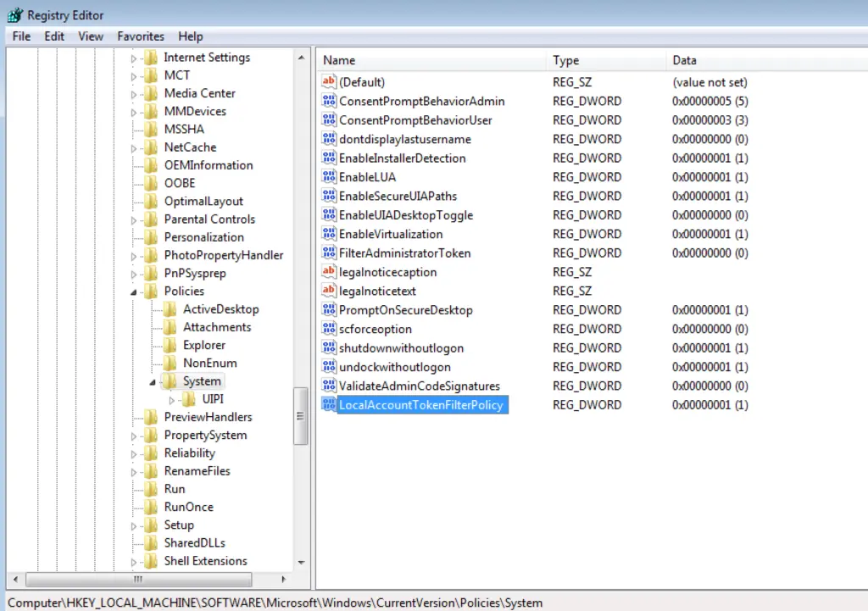
Task: Expand the Internet Settings key
Action: (133, 58)
